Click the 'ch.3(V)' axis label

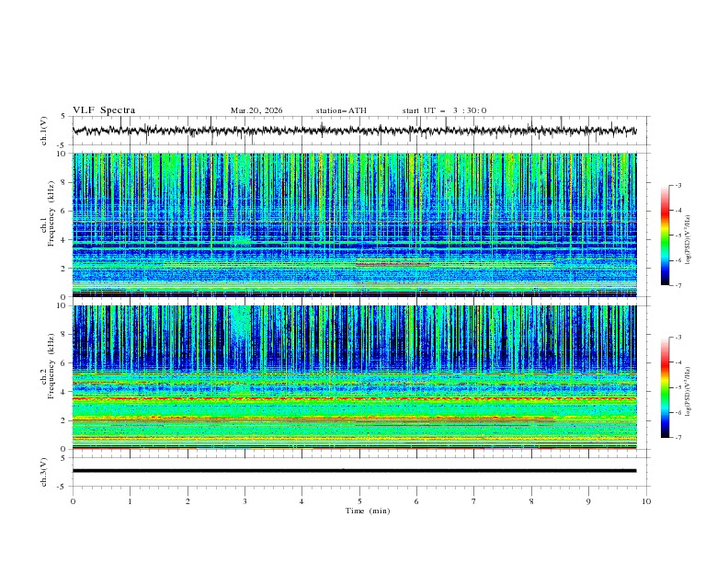[x=43, y=472]
